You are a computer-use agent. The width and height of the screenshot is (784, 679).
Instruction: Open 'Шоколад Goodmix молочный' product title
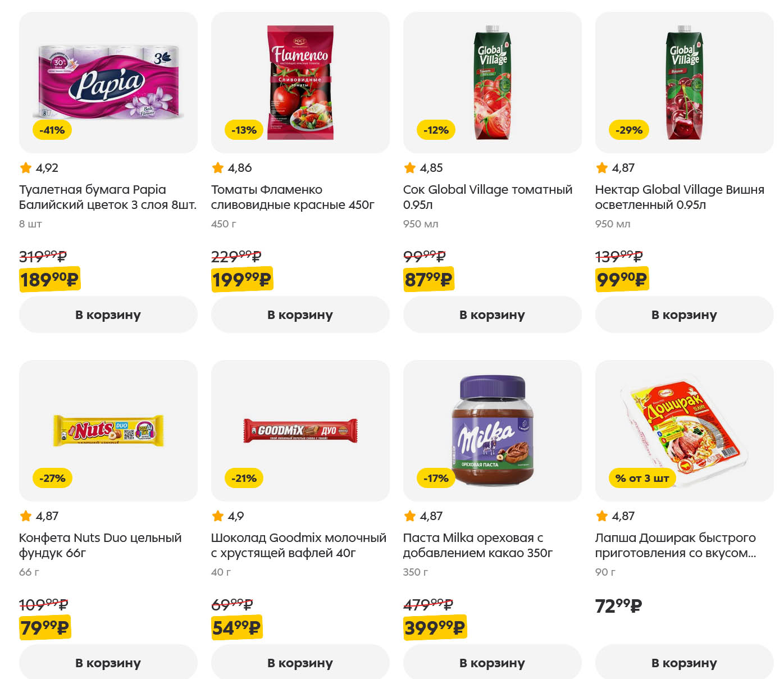[298, 545]
